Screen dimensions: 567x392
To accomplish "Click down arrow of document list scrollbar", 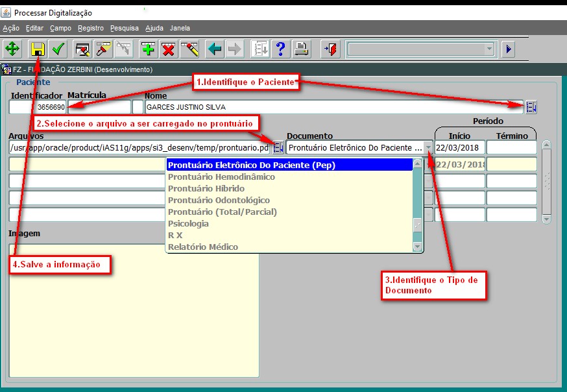I will coord(417,247).
